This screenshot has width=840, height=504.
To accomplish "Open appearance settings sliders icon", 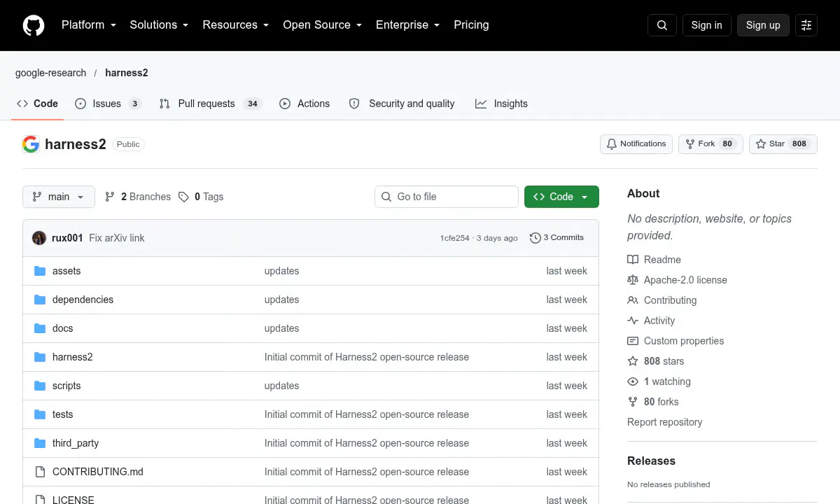I will (x=806, y=25).
